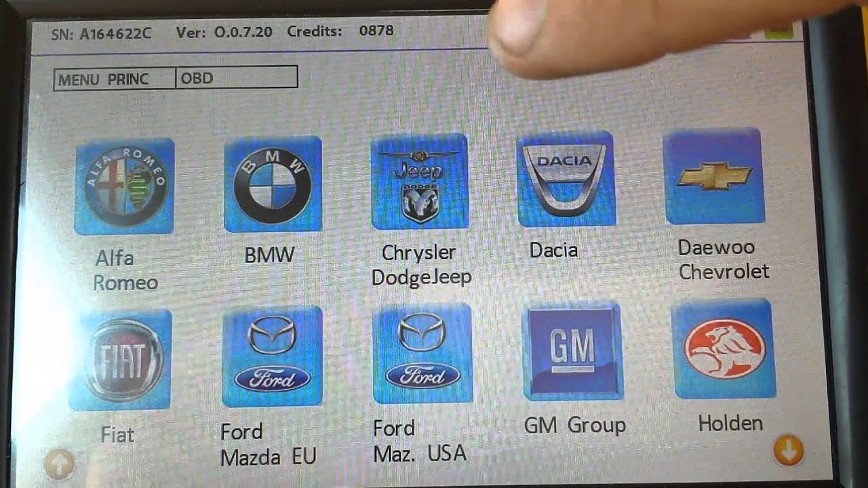Viewport: 868px width, 488px height.
Task: Go to previous page with up arrow
Action: [x=59, y=465]
